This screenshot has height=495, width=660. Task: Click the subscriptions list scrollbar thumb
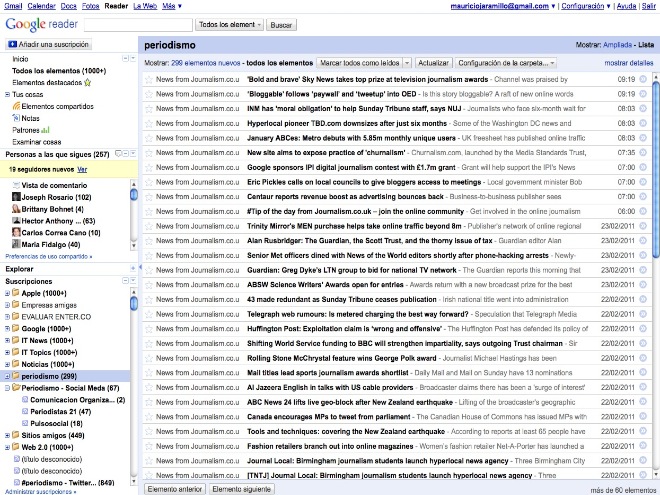134,303
